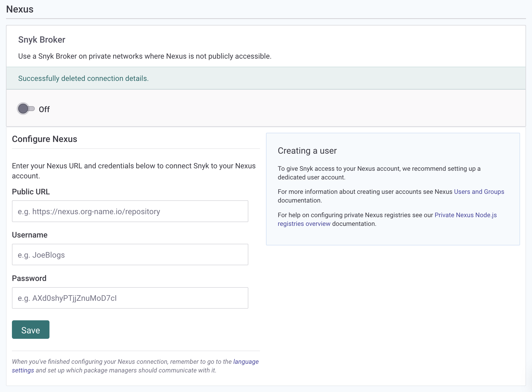
Task: Click the Creating a user info panel
Action: [x=307, y=150]
